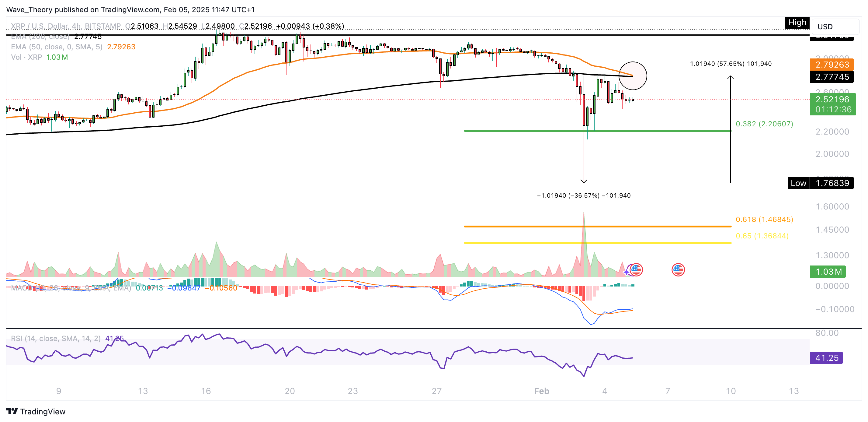Click the current price 2.52196 countdown tag

tap(832, 104)
